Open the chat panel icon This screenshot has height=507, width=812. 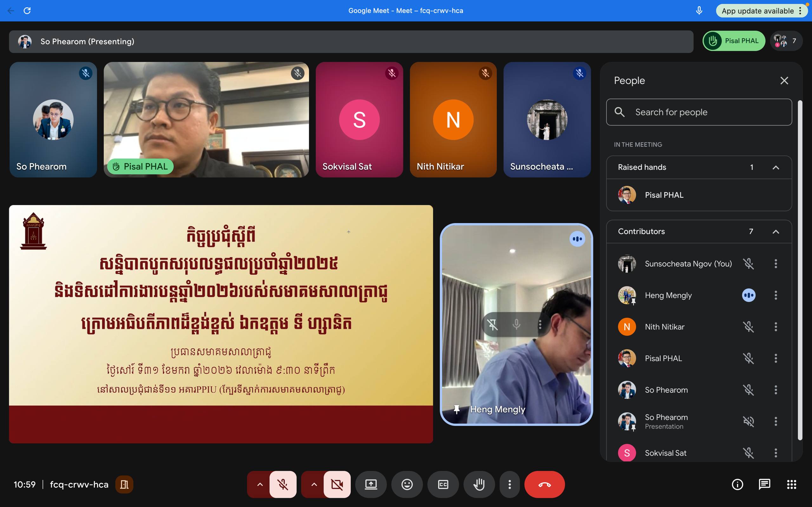click(x=764, y=484)
